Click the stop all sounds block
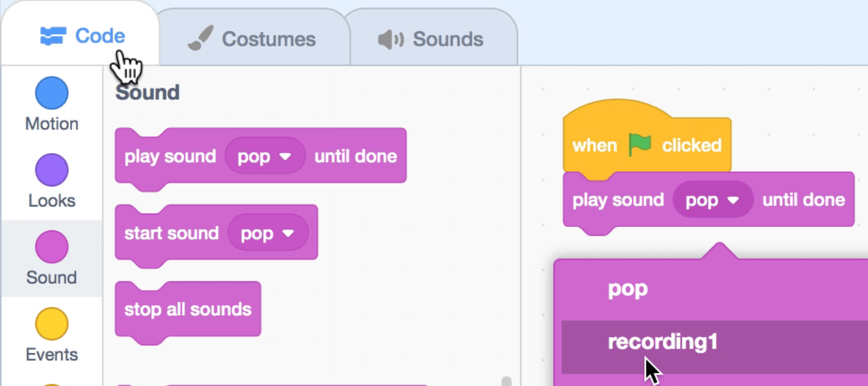This screenshot has height=386, width=868. [x=188, y=309]
